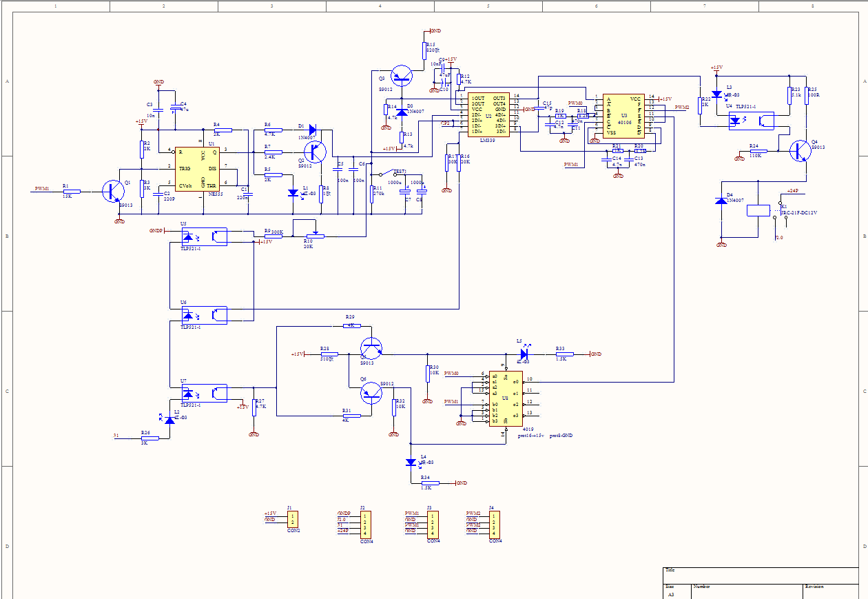Select the pin note text below U8
This screenshot has width=868, height=599.
(x=546, y=436)
